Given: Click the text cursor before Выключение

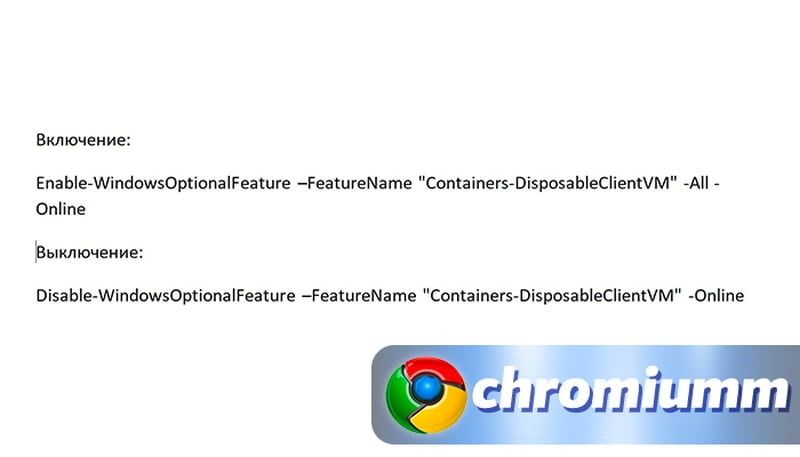Looking at the screenshot, I should [36, 252].
